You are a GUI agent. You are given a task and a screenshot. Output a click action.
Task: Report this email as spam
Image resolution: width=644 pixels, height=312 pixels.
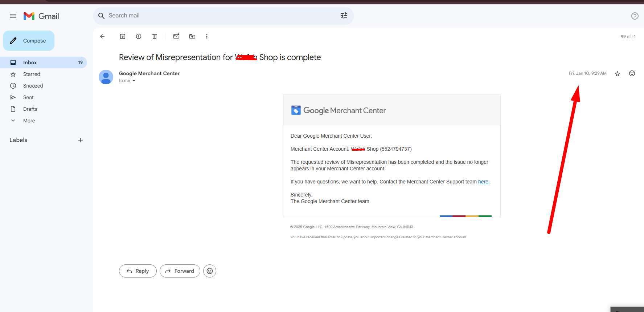pos(139,36)
